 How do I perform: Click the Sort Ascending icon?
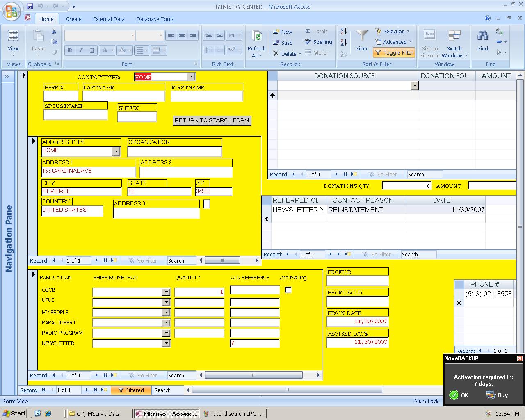click(x=344, y=32)
